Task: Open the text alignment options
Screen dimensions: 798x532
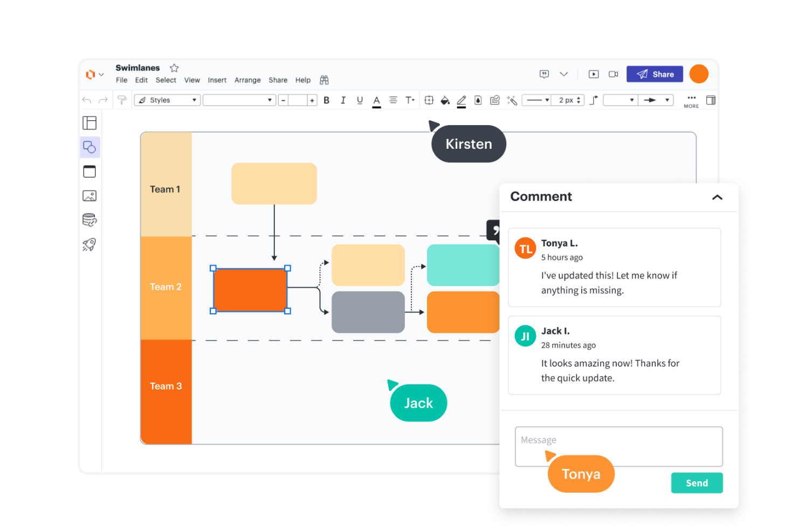Action: [x=393, y=100]
